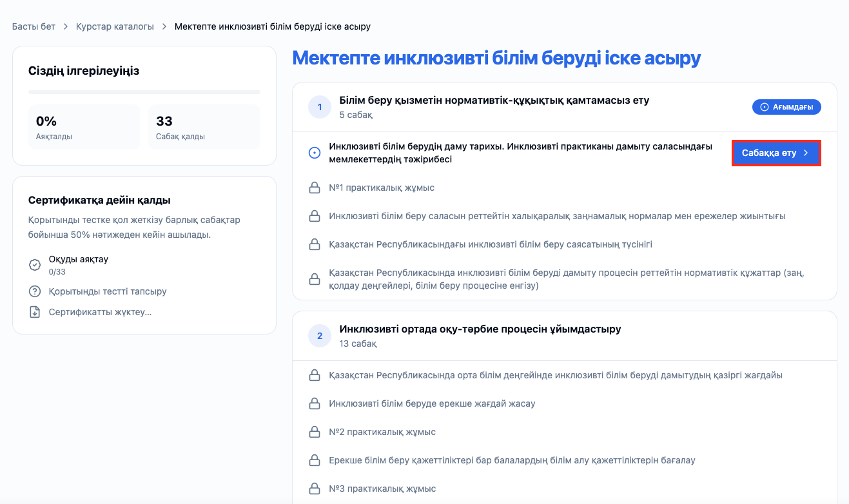The height and width of the screenshot is (504, 849).
Task: Collapse the Білім беру қызметін нормативтік-құқықтық section header
Action: (564, 107)
